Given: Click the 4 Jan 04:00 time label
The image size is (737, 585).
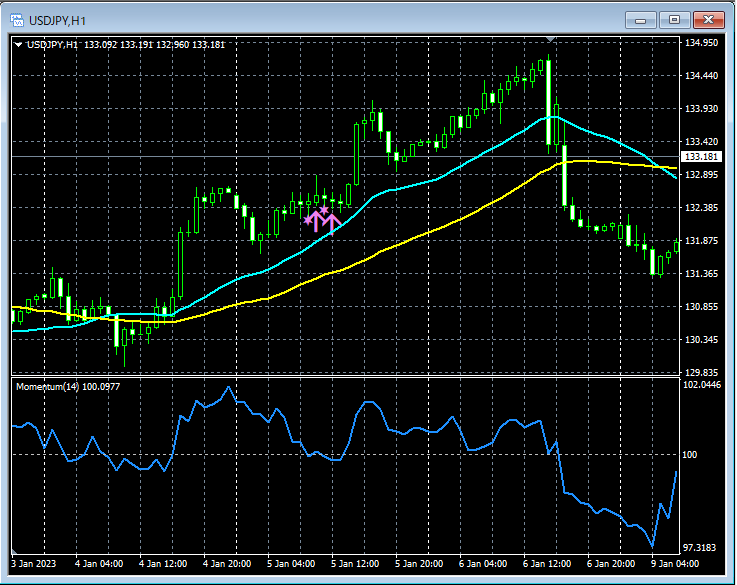Looking at the screenshot, I should point(99,563).
